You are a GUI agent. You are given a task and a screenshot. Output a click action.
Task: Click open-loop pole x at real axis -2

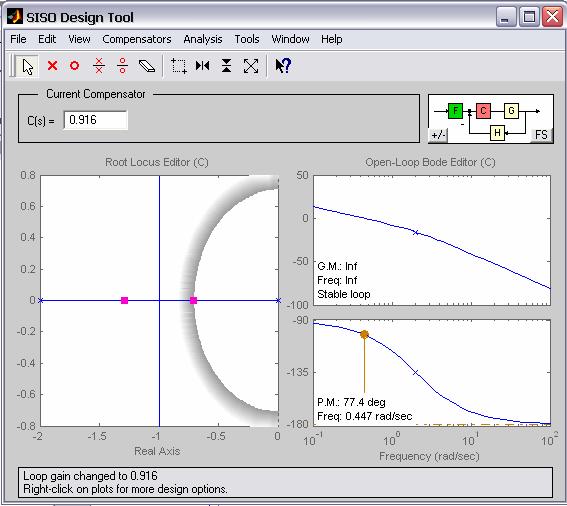pos(40,300)
